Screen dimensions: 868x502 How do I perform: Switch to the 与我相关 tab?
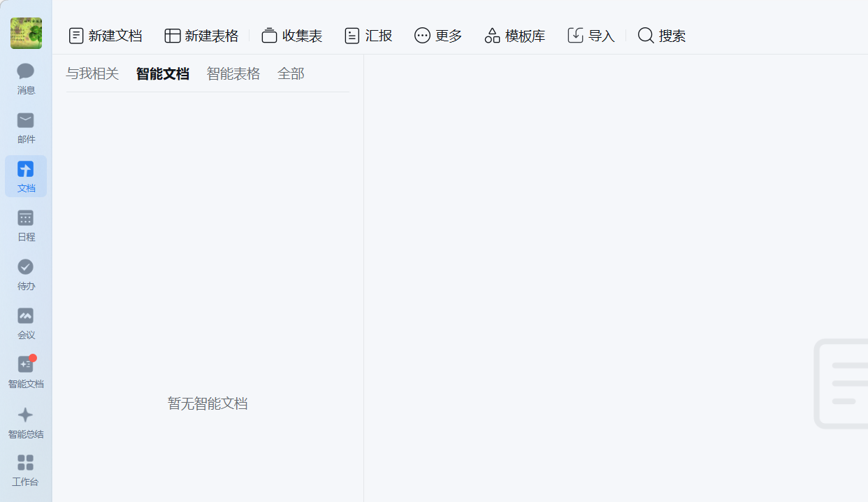[92, 74]
